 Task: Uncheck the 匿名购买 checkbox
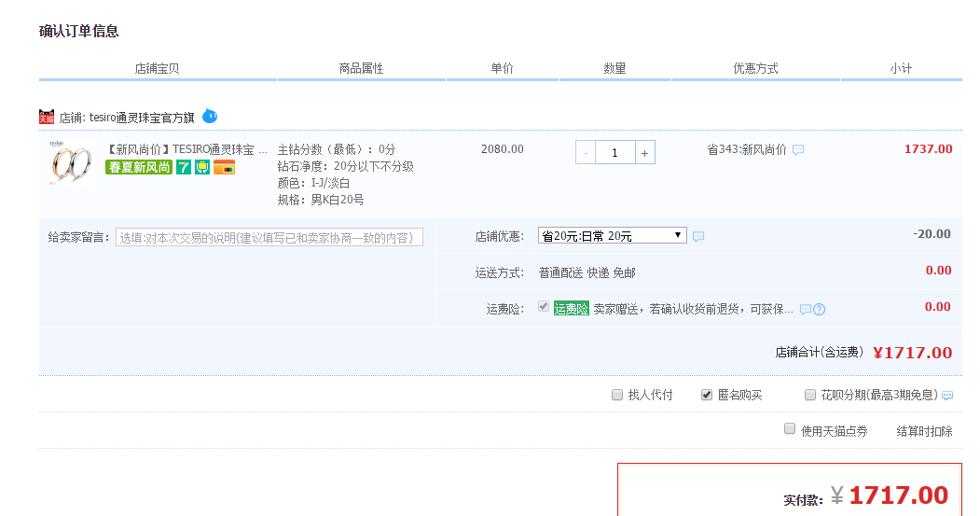[x=706, y=395]
